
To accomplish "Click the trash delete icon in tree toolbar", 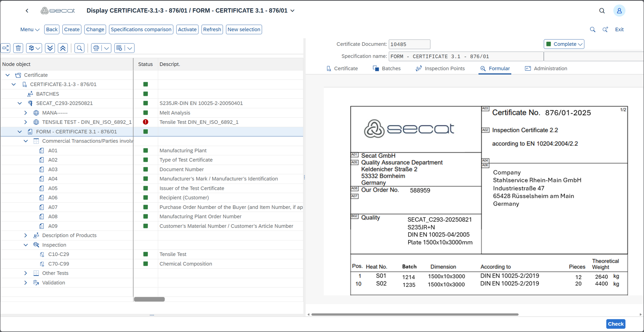I will pos(18,48).
